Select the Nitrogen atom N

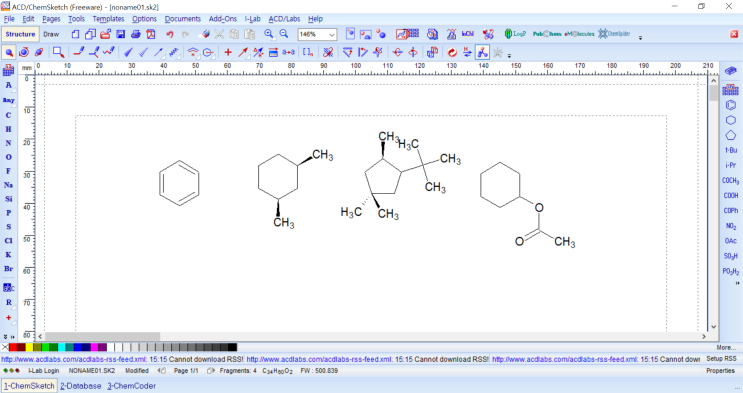point(8,143)
